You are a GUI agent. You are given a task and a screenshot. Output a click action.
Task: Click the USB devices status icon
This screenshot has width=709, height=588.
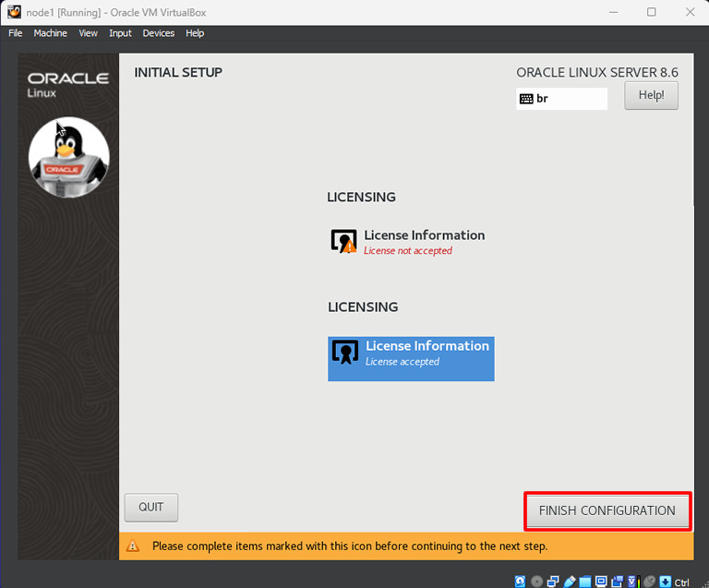[x=570, y=582]
